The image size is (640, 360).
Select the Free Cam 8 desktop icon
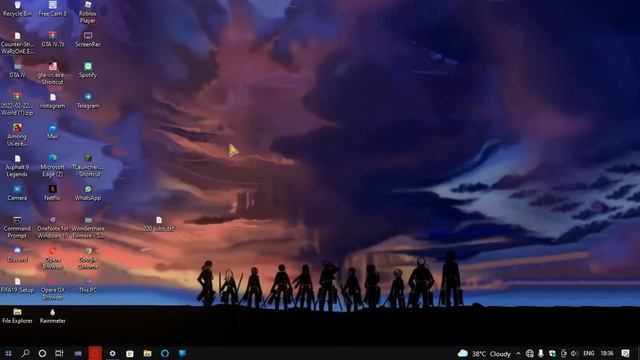[x=53, y=9]
